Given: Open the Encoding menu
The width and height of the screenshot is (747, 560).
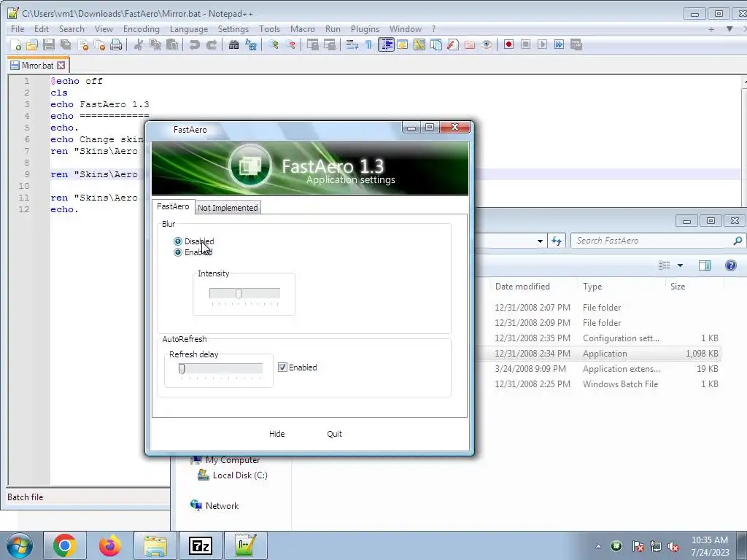Looking at the screenshot, I should point(142,29).
